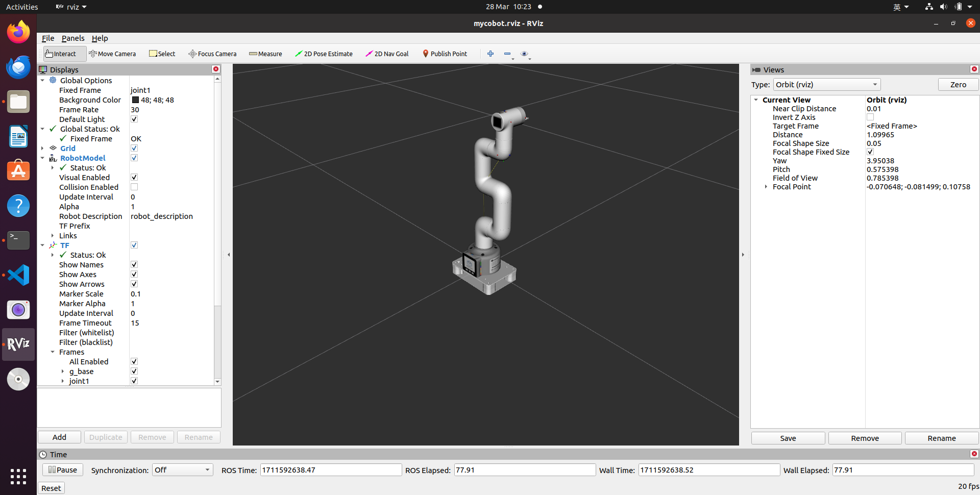Collapse the Global Options tree node
The height and width of the screenshot is (495, 980).
(x=42, y=80)
